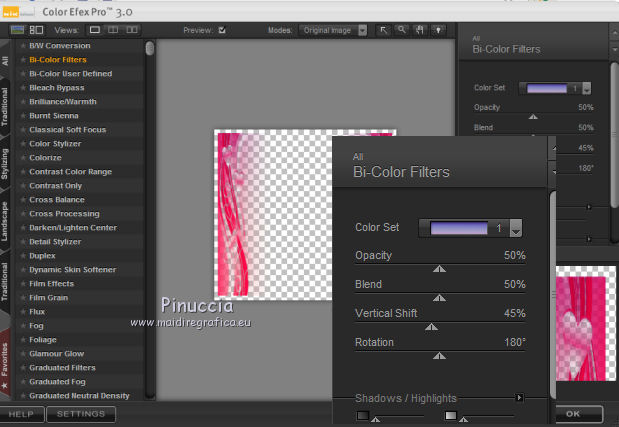Open the Landscape tab in the sidebar
This screenshot has width=619, height=427.
pyautogui.click(x=4, y=221)
